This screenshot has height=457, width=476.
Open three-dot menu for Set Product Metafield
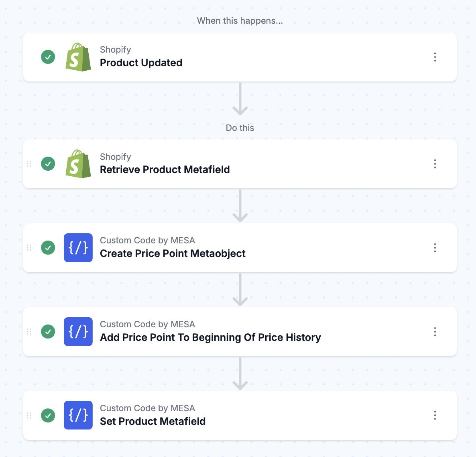435,415
